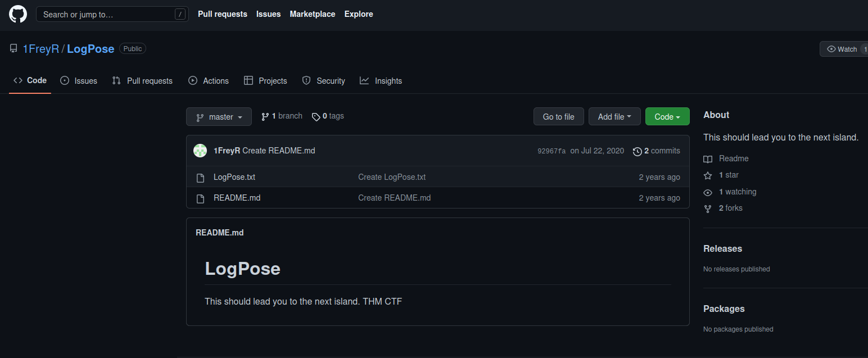Open the Create LogPose.txt commit message
The image size is (868, 358).
pyautogui.click(x=392, y=177)
